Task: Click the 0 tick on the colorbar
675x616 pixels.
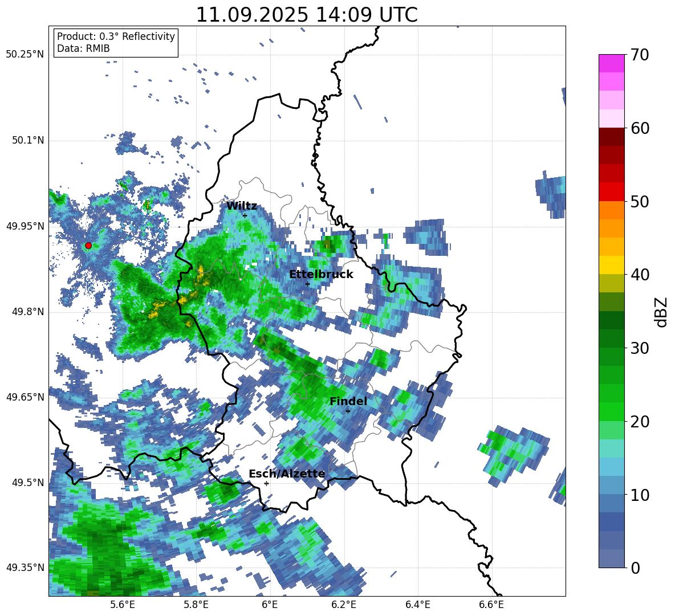Action: pyautogui.click(x=635, y=568)
